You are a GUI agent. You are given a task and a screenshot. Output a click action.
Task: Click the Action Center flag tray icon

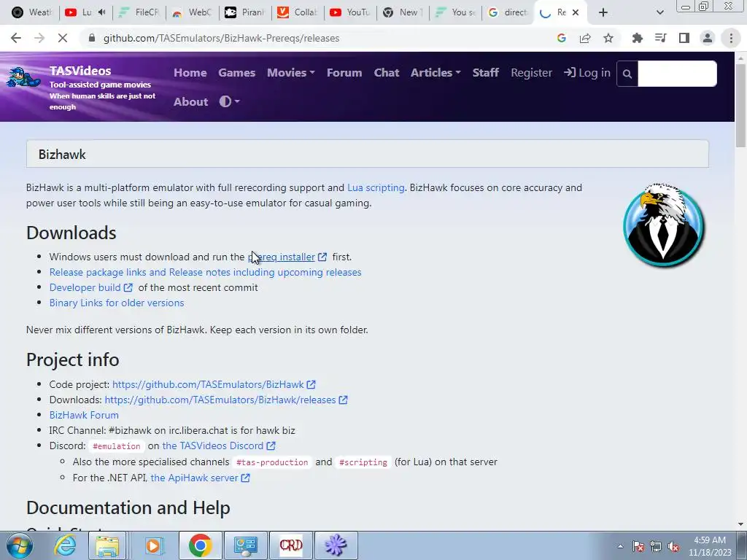[x=638, y=546]
